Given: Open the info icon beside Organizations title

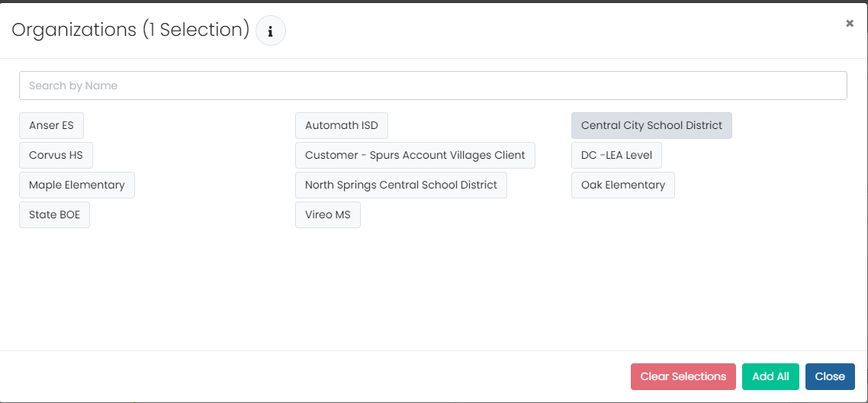Looking at the screenshot, I should tap(271, 31).
